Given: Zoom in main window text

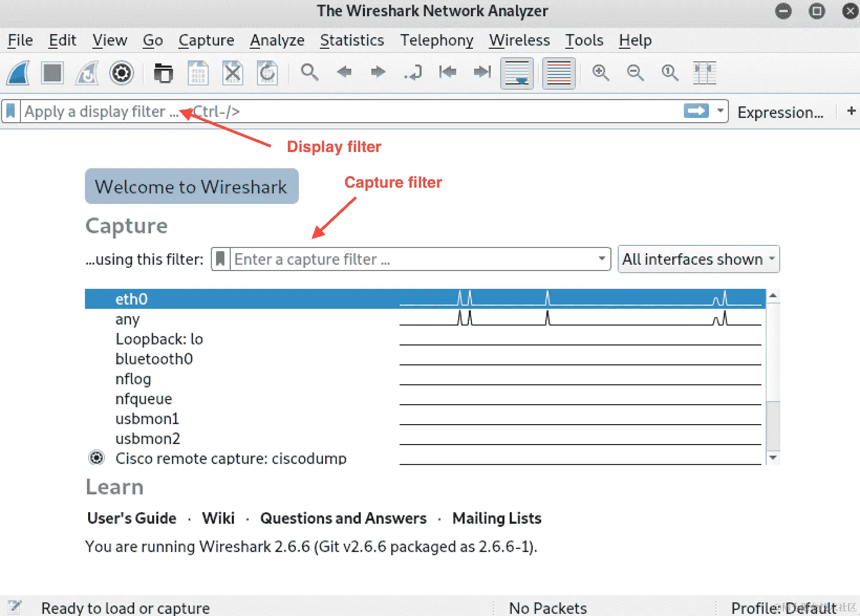Looking at the screenshot, I should click(601, 72).
